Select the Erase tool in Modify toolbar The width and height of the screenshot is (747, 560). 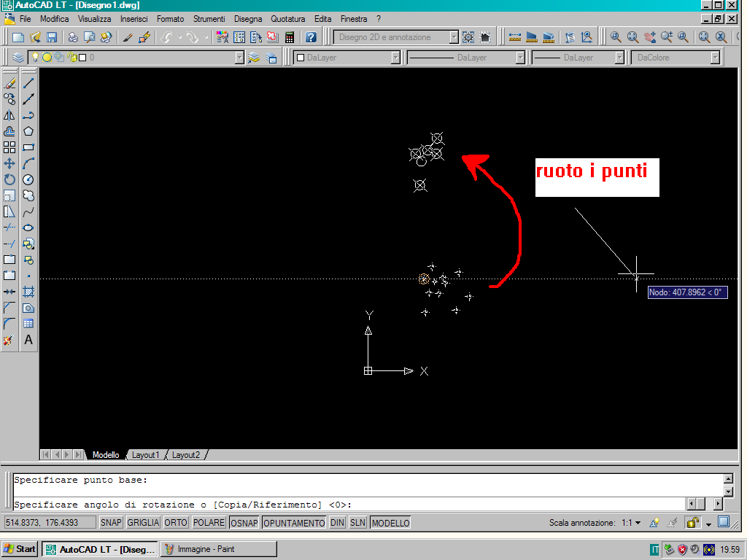(x=9, y=83)
